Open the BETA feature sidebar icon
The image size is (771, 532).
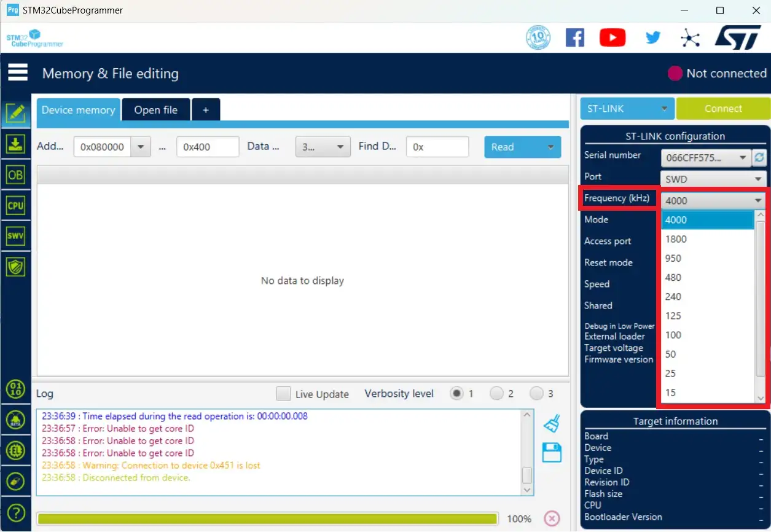[x=15, y=420]
